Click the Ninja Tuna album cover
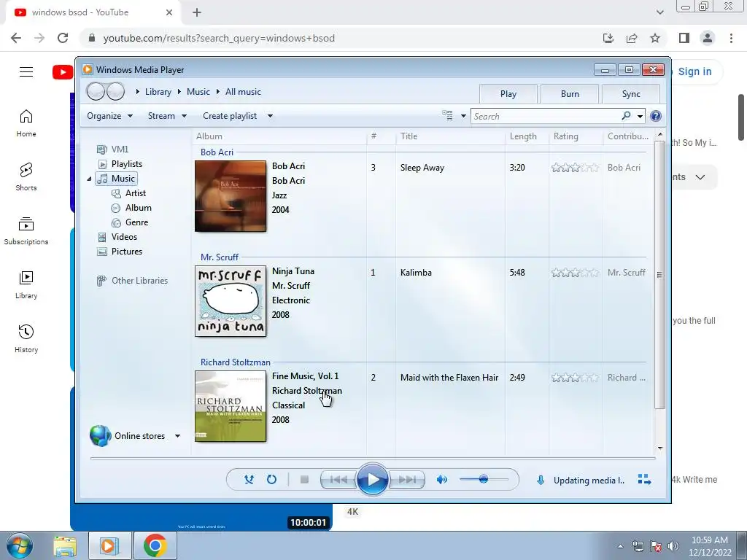 (x=231, y=301)
